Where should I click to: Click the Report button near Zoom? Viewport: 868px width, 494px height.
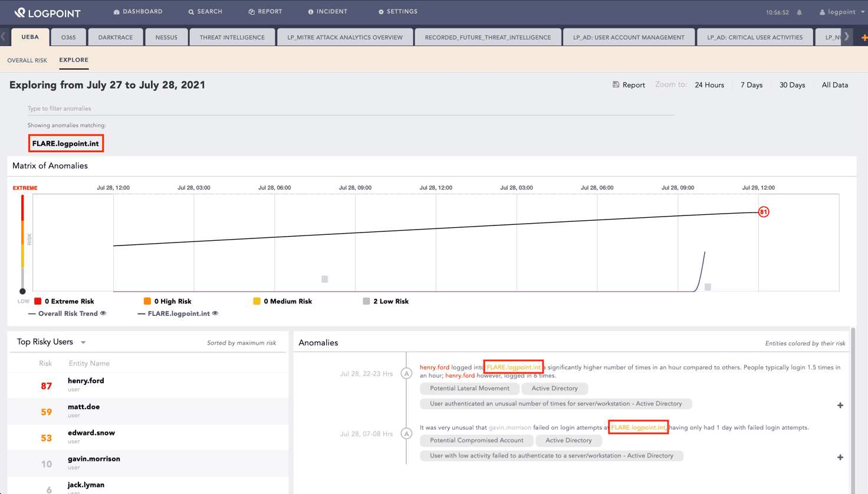629,85
